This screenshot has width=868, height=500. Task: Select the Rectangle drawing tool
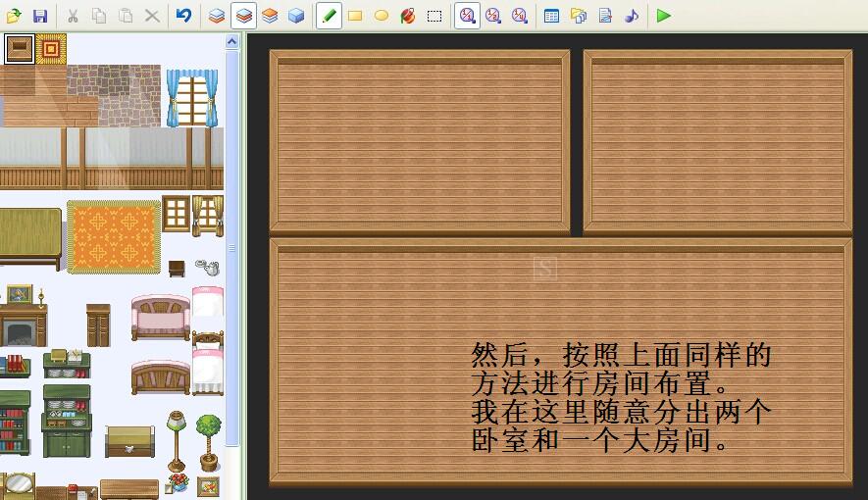[355, 16]
